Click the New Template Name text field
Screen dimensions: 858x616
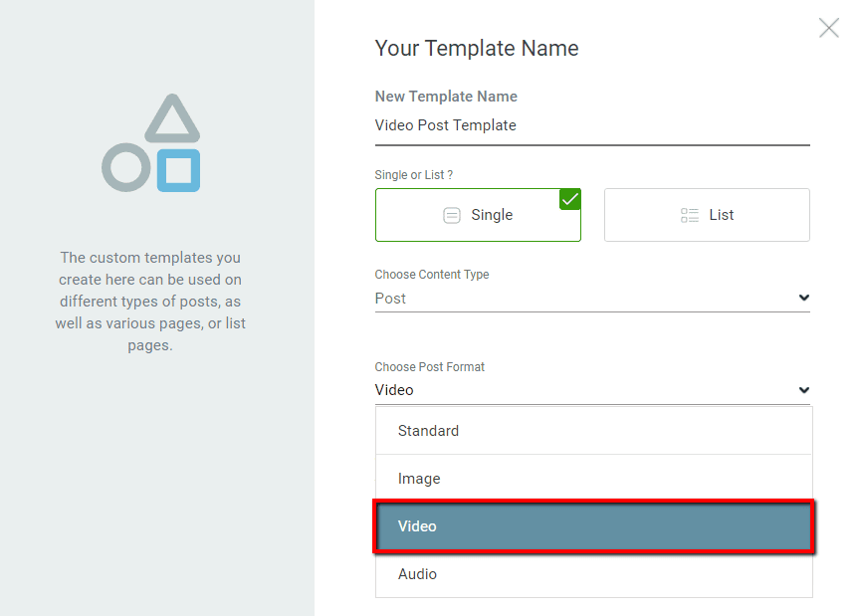point(591,125)
